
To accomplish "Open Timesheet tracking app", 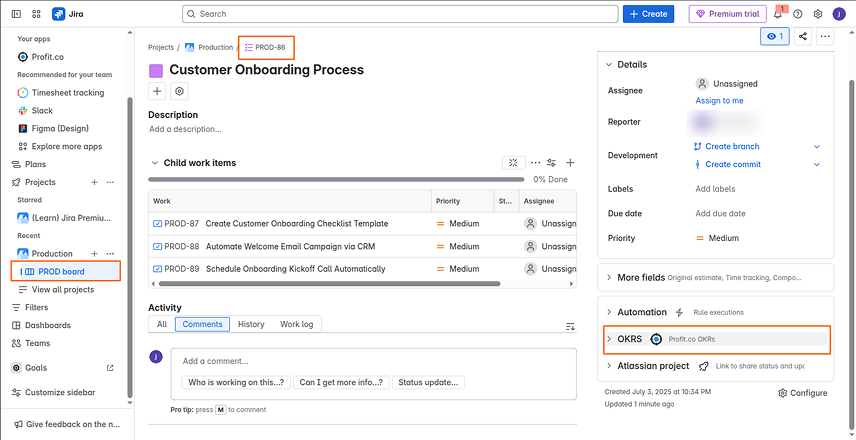I will pyautogui.click(x=60, y=93).
